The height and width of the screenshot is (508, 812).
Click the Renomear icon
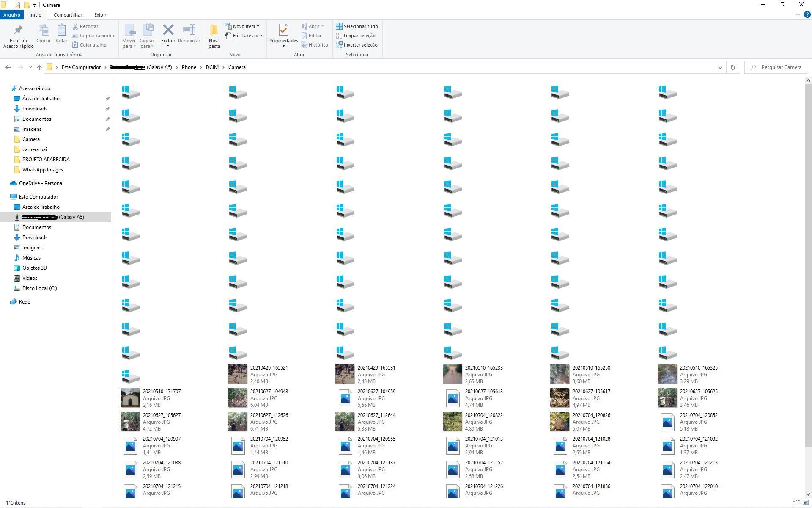(189, 33)
